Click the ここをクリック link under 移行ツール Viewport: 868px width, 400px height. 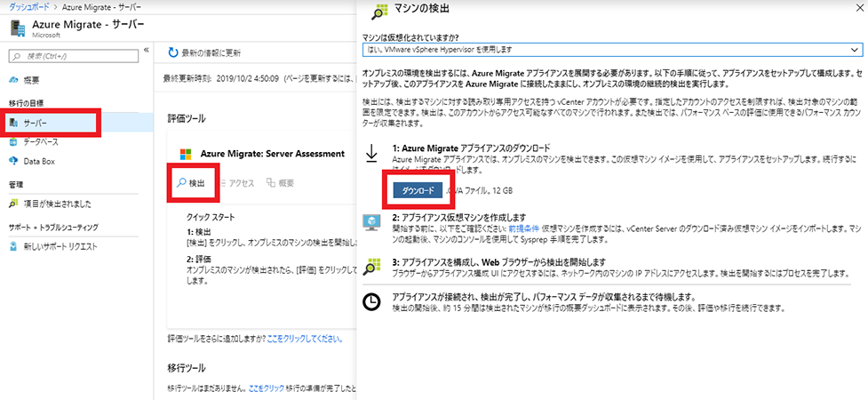[x=267, y=388]
